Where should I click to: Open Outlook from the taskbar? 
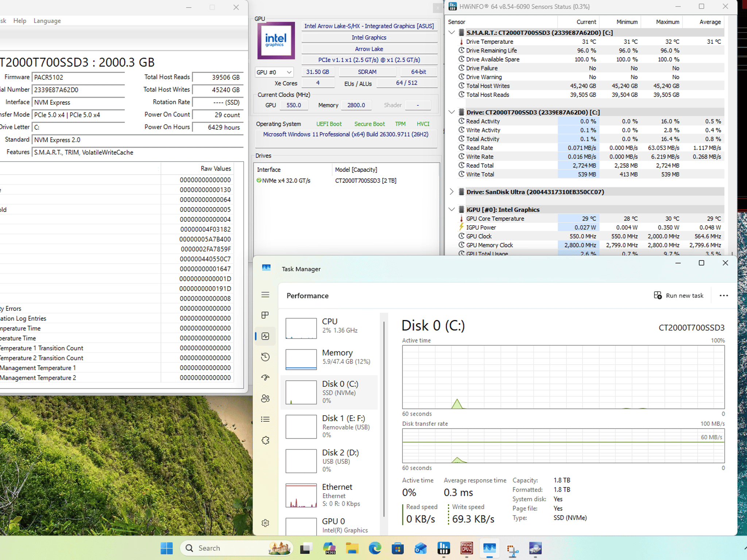[x=421, y=548]
